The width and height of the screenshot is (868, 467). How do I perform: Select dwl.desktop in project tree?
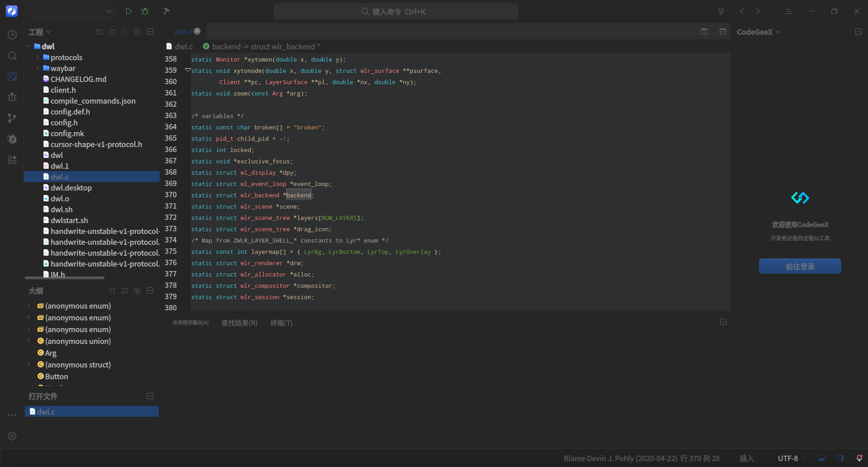pyautogui.click(x=71, y=188)
